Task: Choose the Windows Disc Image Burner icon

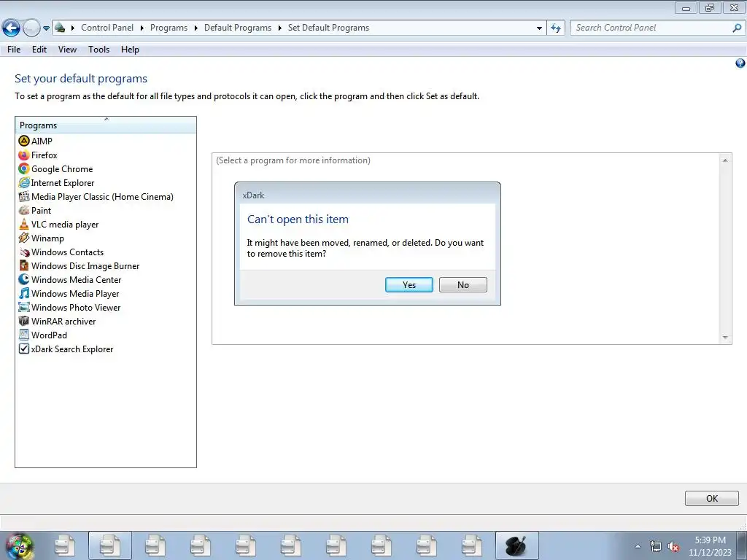Action: (x=24, y=265)
